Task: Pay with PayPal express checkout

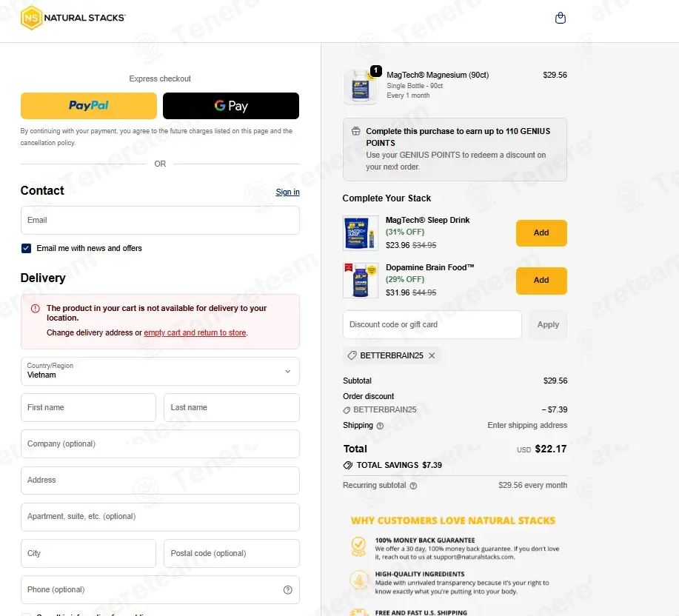Action: pyautogui.click(x=89, y=106)
